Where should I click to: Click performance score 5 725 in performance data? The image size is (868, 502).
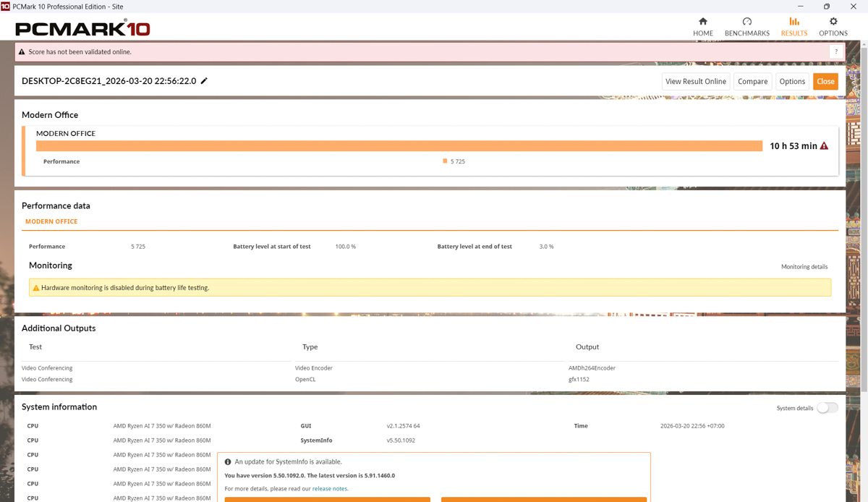138,247
